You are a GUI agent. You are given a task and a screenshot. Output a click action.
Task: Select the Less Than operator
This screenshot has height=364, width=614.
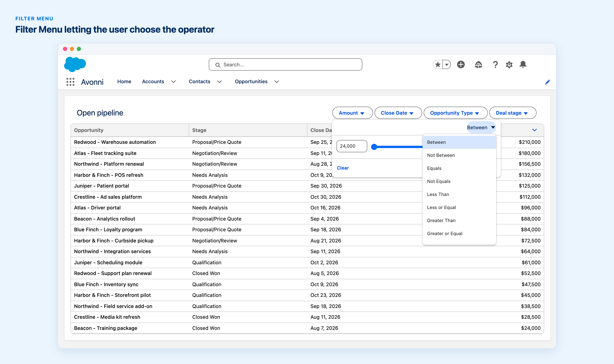pos(459,194)
